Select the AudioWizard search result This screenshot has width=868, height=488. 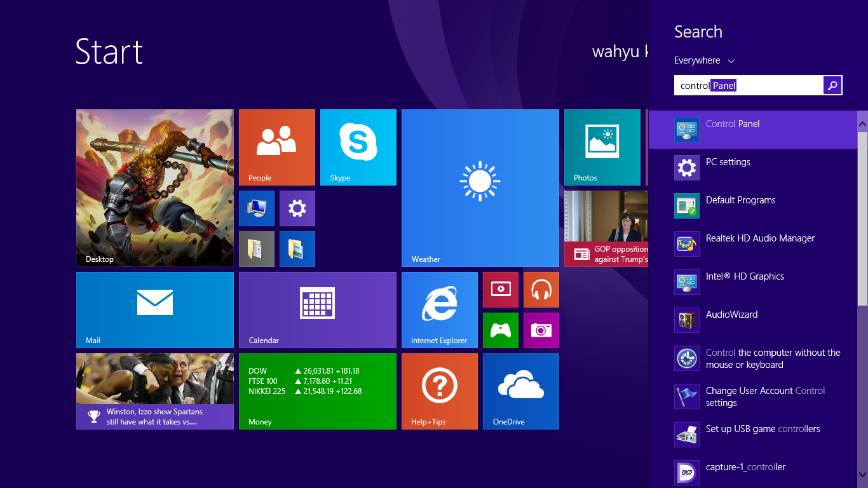[x=753, y=320]
